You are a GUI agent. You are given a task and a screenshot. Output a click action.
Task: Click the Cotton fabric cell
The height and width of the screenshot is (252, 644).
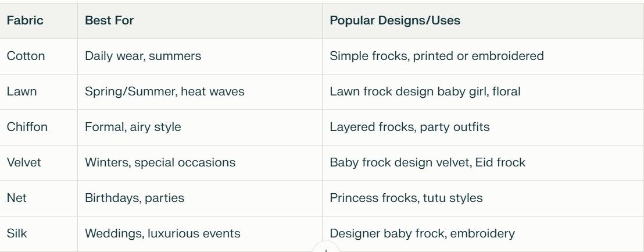(x=26, y=56)
